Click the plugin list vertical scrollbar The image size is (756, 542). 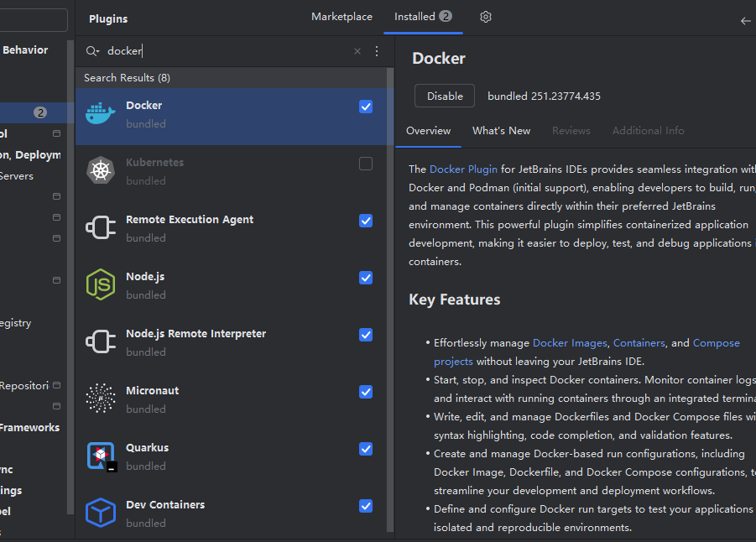[x=390, y=299]
